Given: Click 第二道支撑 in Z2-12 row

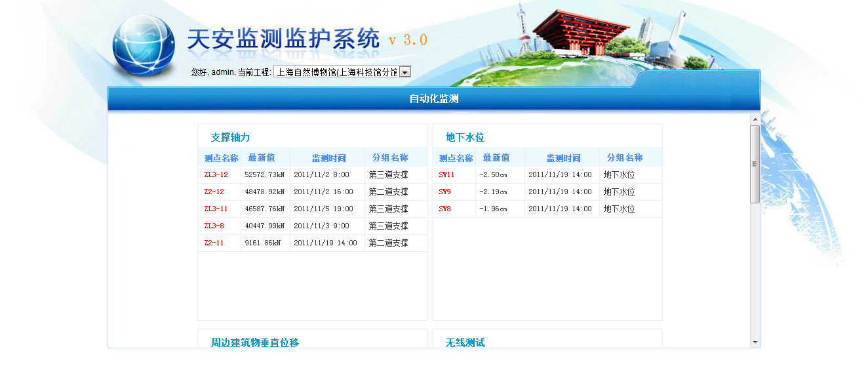Looking at the screenshot, I should 388,192.
